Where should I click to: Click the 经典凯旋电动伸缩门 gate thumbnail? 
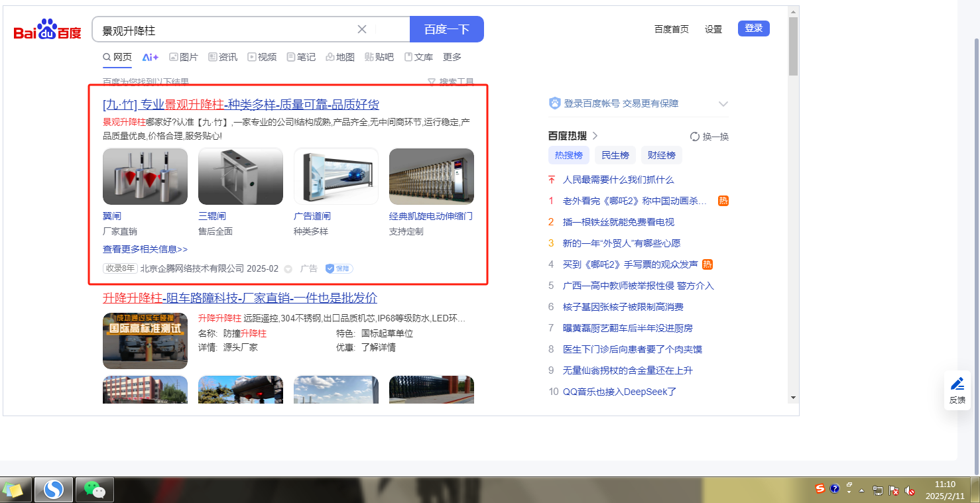(x=432, y=176)
